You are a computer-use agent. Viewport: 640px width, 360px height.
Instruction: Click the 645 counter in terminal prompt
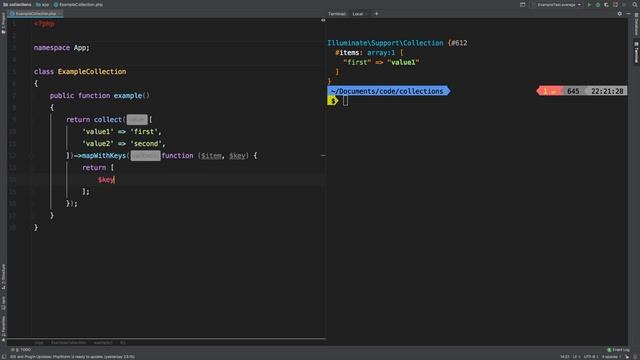tap(573, 91)
